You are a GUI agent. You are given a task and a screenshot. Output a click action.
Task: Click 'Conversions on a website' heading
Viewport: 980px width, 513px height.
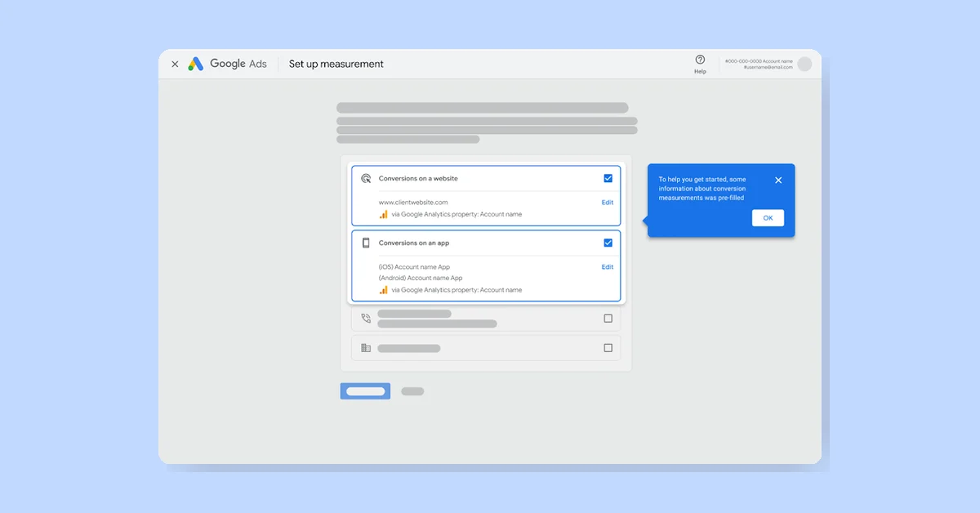[x=418, y=178]
